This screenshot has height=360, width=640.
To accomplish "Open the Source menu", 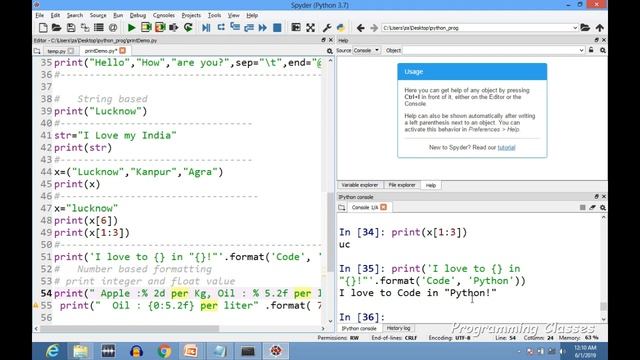I will click(x=98, y=15).
